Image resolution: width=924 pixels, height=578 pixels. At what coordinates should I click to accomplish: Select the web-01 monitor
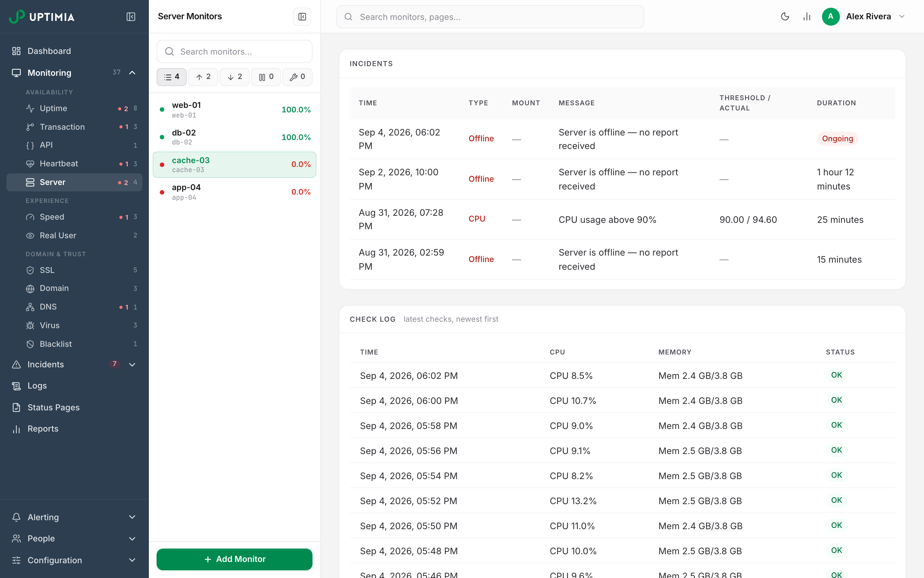(235, 110)
